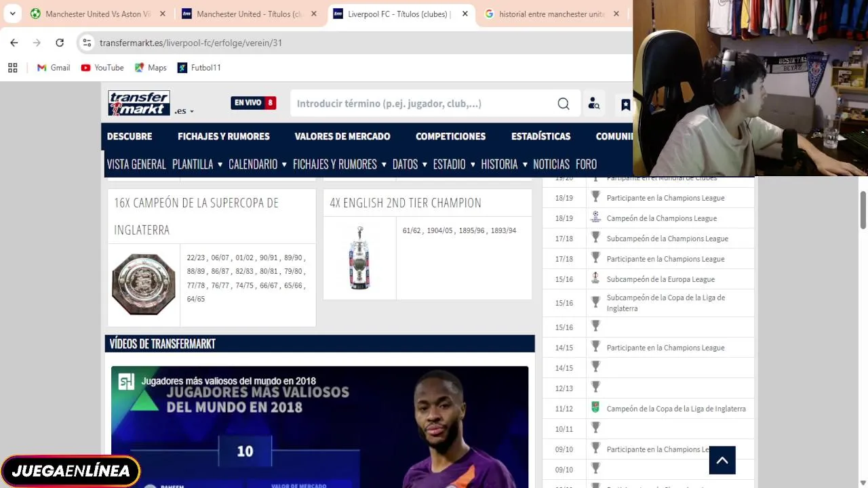Select the Liverpool FC - Títulos tab
Image resolution: width=868 pixels, height=488 pixels.
(x=400, y=14)
